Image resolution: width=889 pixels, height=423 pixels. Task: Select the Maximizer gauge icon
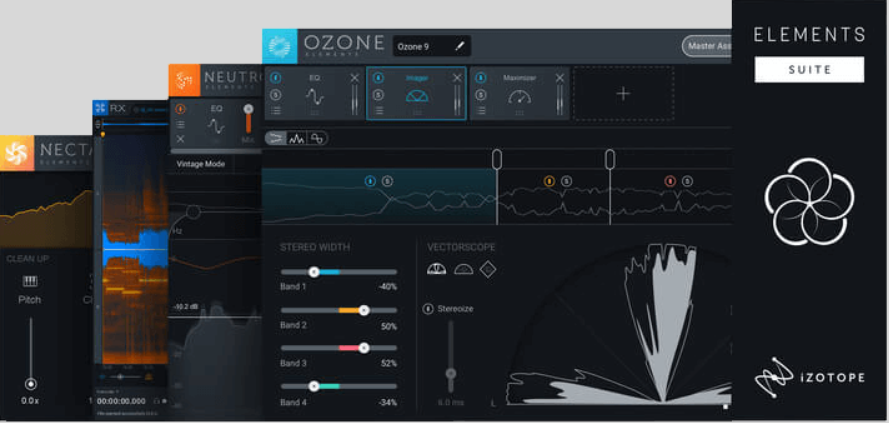pos(519,97)
